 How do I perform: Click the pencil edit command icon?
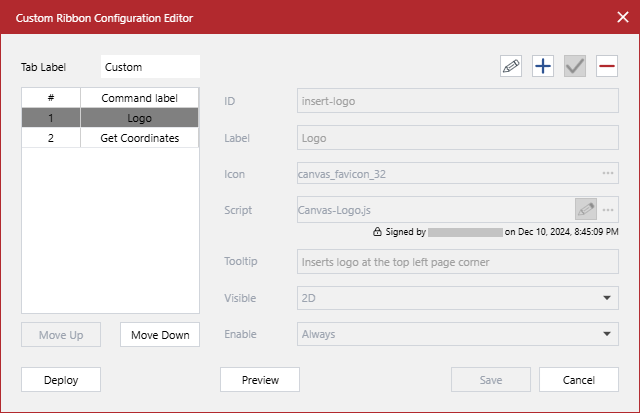tap(511, 67)
